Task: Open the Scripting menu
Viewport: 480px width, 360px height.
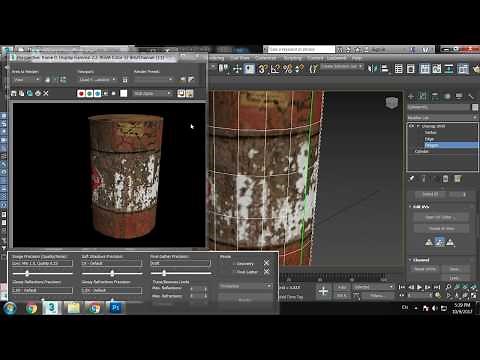Action: [x=292, y=58]
